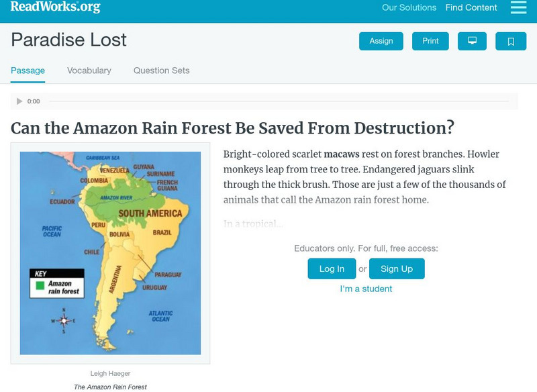537x392 pixels.
Task: Click the green Amazon rain forest key swatch
Action: tap(41, 285)
